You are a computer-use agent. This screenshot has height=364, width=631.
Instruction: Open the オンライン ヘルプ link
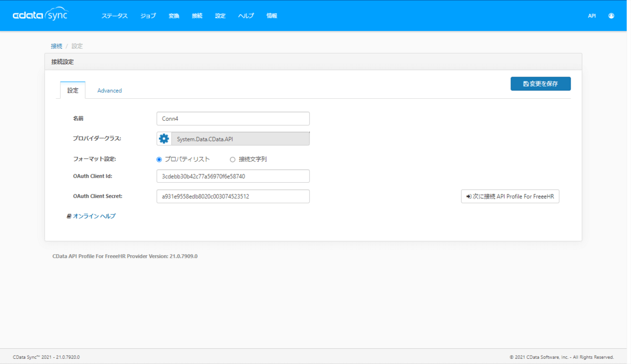[94, 216]
